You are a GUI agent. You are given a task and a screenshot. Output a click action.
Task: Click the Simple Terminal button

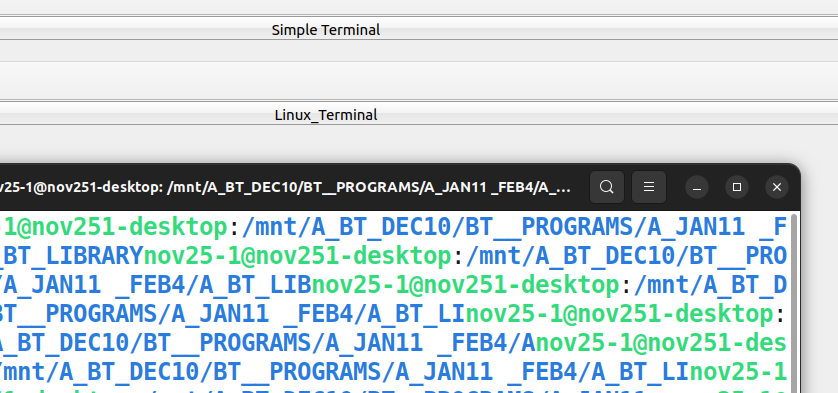point(419,30)
